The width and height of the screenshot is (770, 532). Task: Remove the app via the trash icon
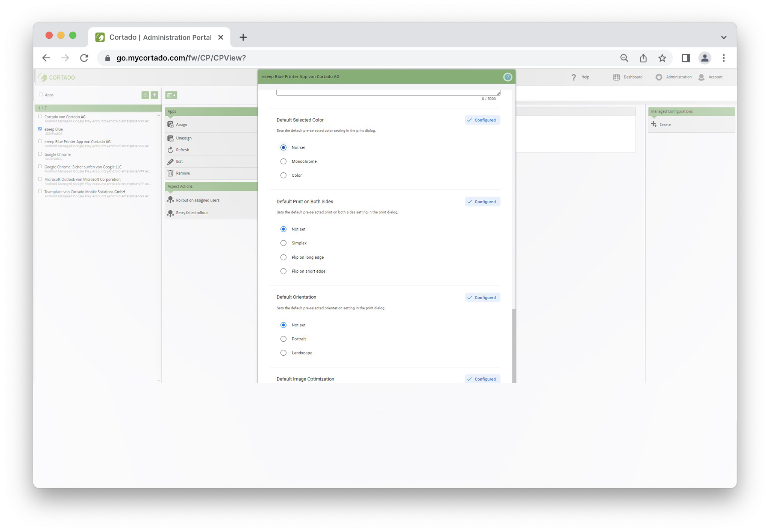(x=171, y=173)
